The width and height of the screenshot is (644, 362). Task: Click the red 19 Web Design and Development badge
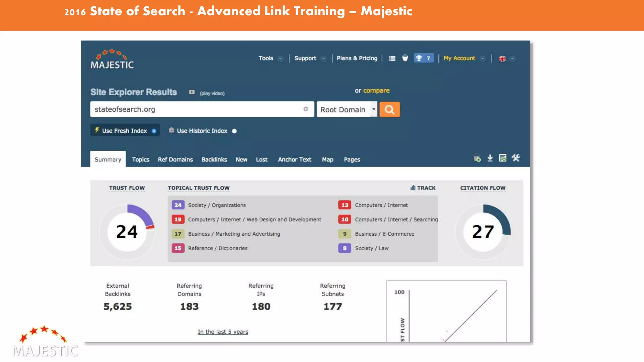[178, 219]
